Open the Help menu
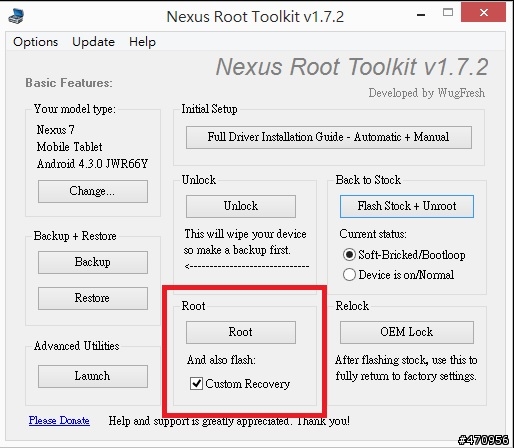The height and width of the screenshot is (448, 514). click(142, 42)
